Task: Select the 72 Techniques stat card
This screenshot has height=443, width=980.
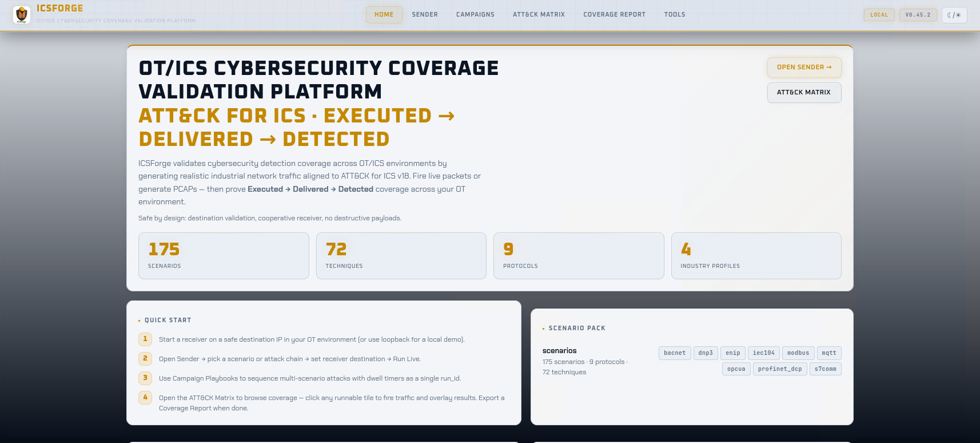Action: pyautogui.click(x=401, y=256)
